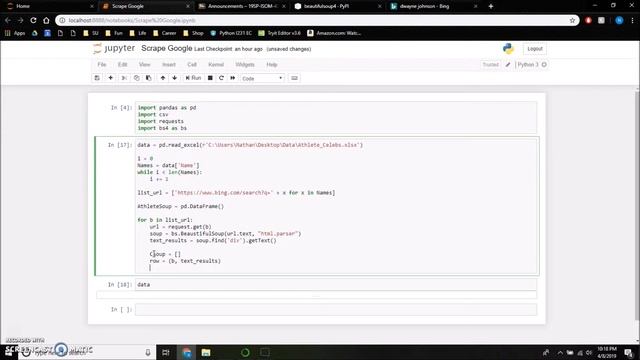Screen dimensions: 640x360
Task: Open the Life bookmark folder
Action: click(x=138, y=33)
